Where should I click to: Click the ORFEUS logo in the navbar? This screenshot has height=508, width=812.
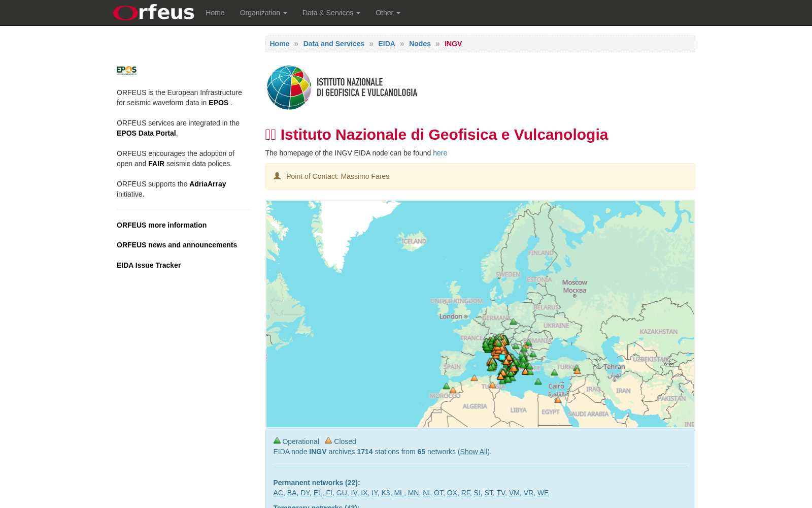click(154, 12)
